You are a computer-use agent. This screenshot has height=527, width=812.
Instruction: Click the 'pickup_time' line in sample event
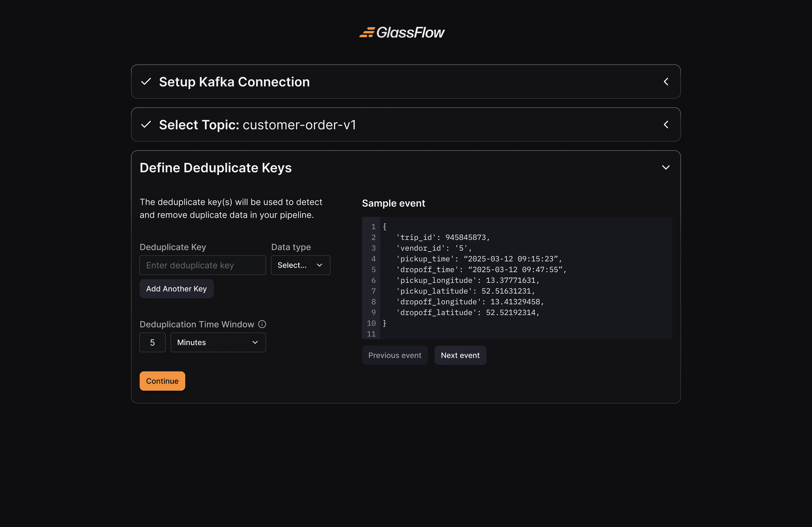[479, 259]
